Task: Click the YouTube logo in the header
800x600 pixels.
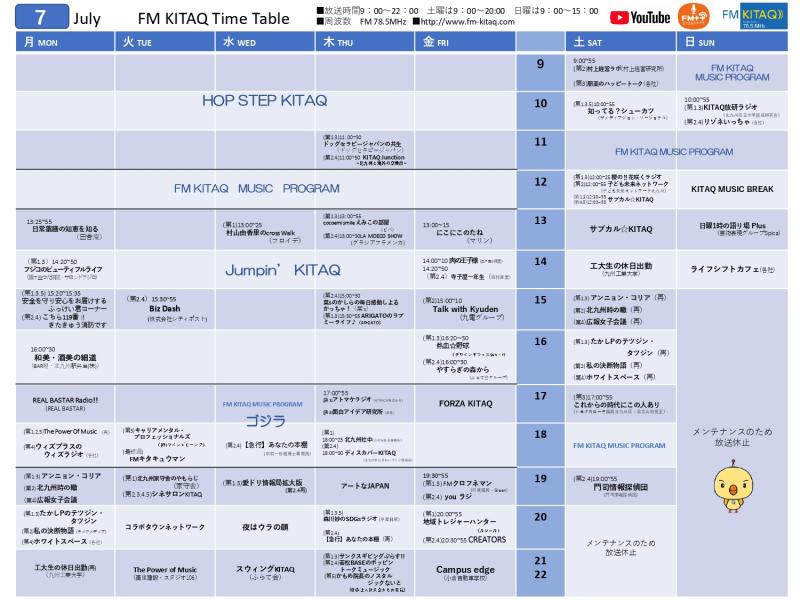Action: tap(640, 18)
